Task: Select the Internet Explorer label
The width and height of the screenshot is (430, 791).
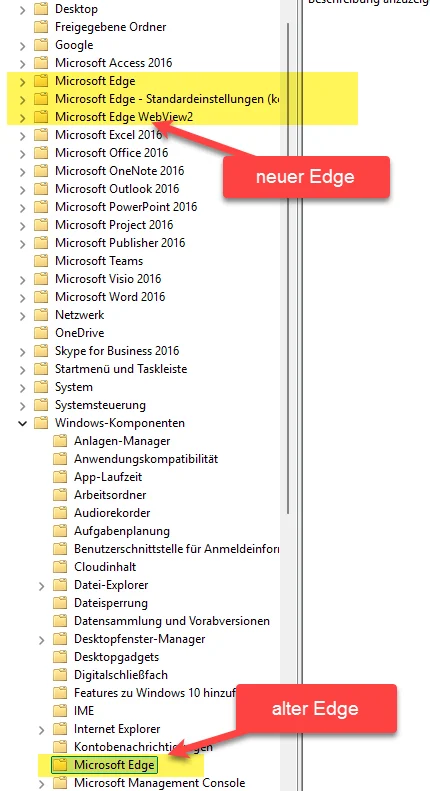Action: (x=117, y=729)
